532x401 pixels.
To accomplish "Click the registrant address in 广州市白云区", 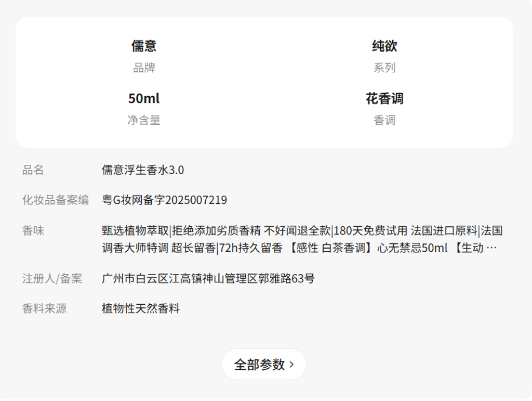I will pyautogui.click(x=208, y=278).
